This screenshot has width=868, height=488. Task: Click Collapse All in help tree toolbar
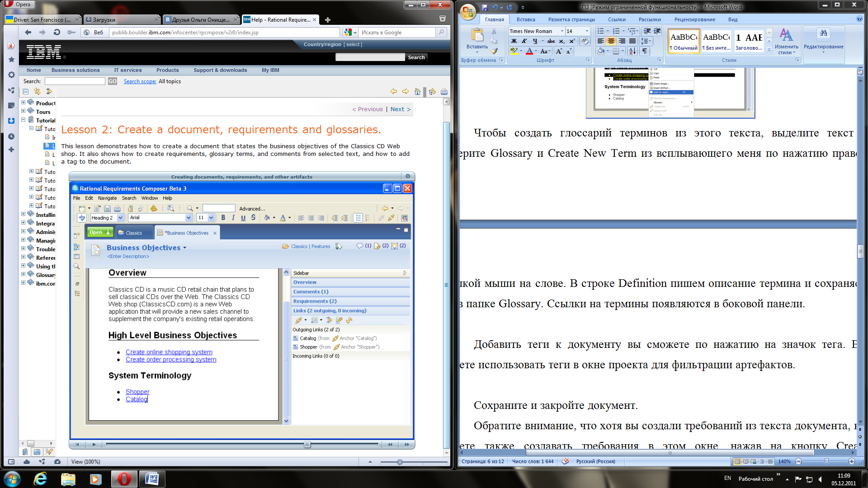click(x=26, y=91)
